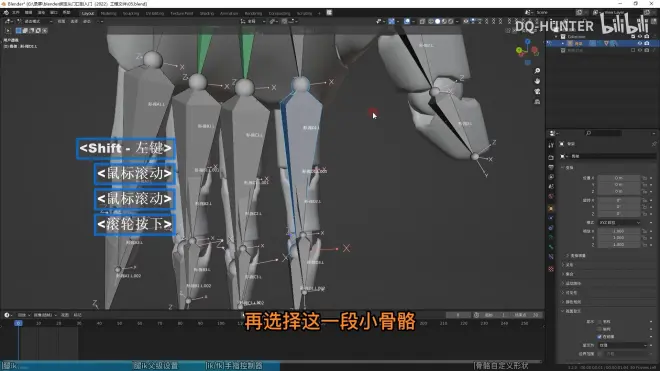The height and width of the screenshot is (371, 660).
Task: Open the Object properties tab icon
Action: (551, 208)
